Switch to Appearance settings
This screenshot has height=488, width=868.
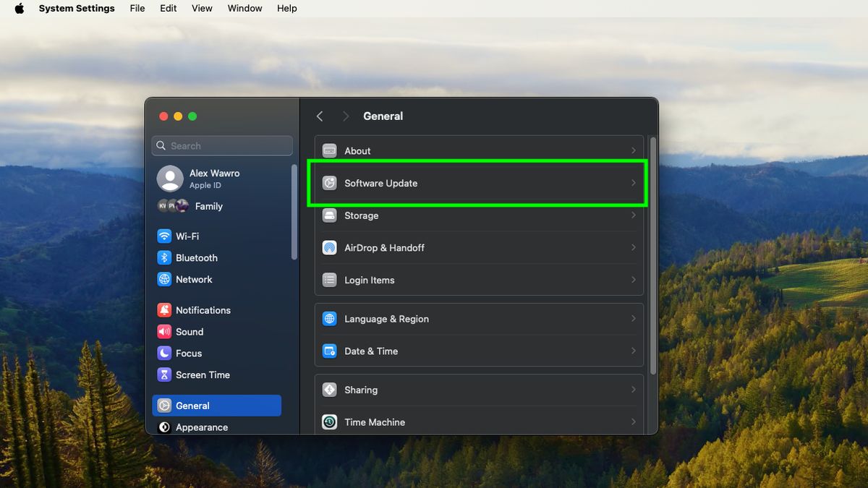201,427
